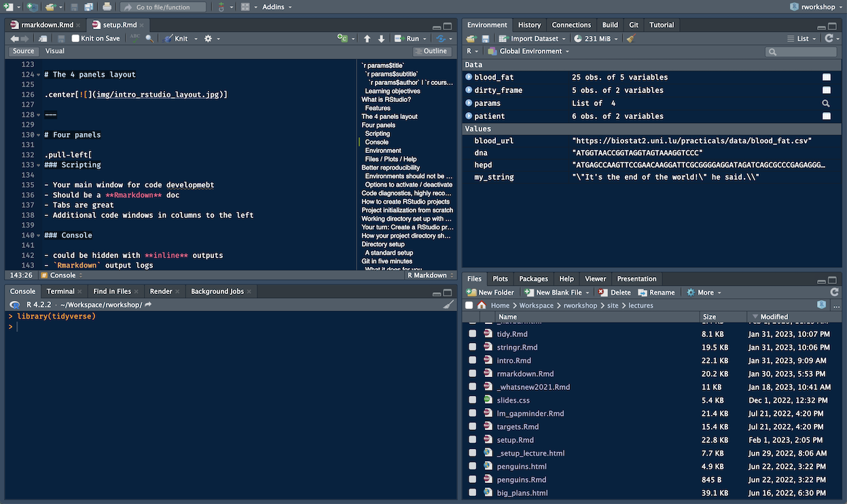Toggle the Outline button
847x504 pixels.
[431, 51]
